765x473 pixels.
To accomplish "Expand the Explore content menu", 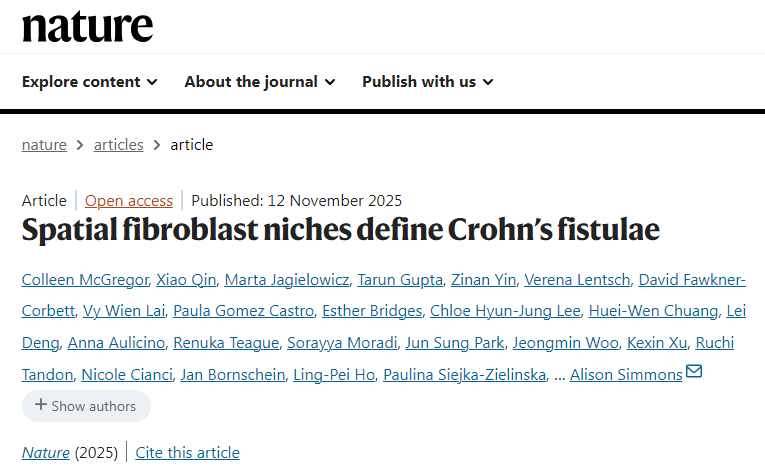I will tap(89, 82).
